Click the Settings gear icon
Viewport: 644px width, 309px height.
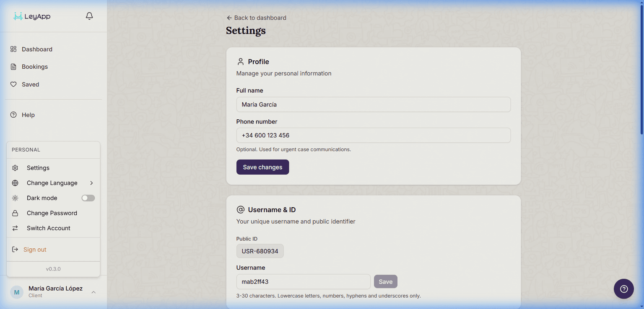pos(15,167)
